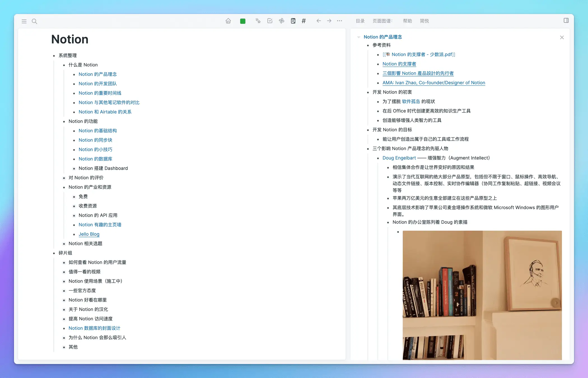Open the 软件孤岛 page link

(x=411, y=102)
